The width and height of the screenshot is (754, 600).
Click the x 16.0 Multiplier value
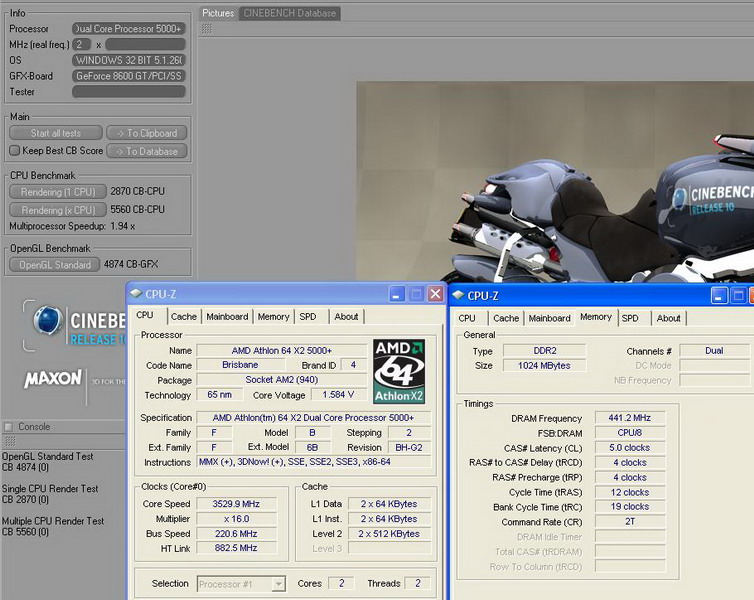(236, 519)
